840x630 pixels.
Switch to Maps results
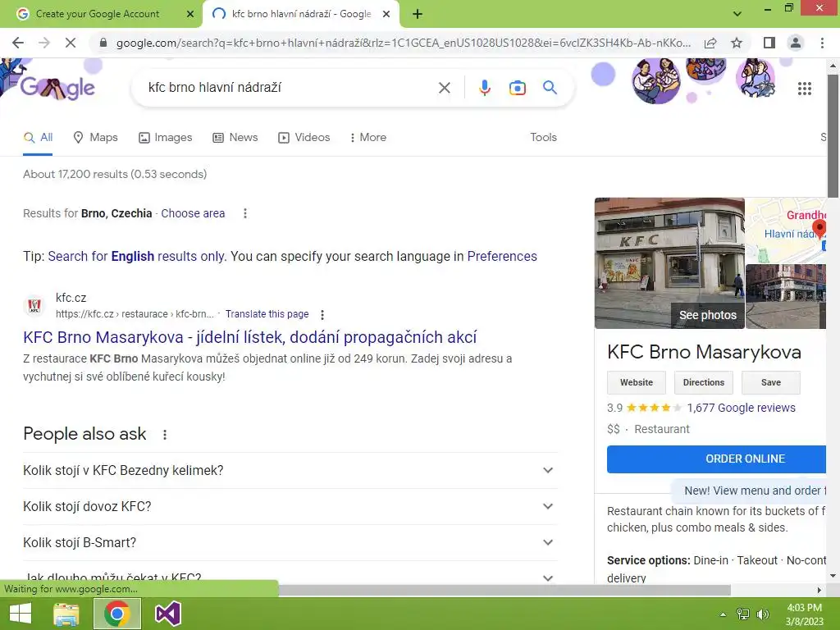pos(95,138)
